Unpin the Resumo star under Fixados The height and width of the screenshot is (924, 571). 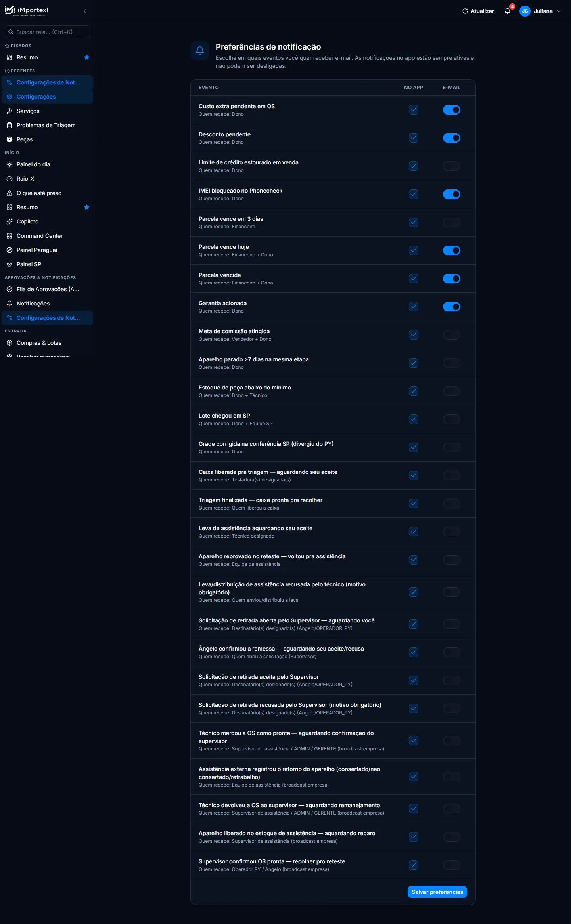click(87, 57)
